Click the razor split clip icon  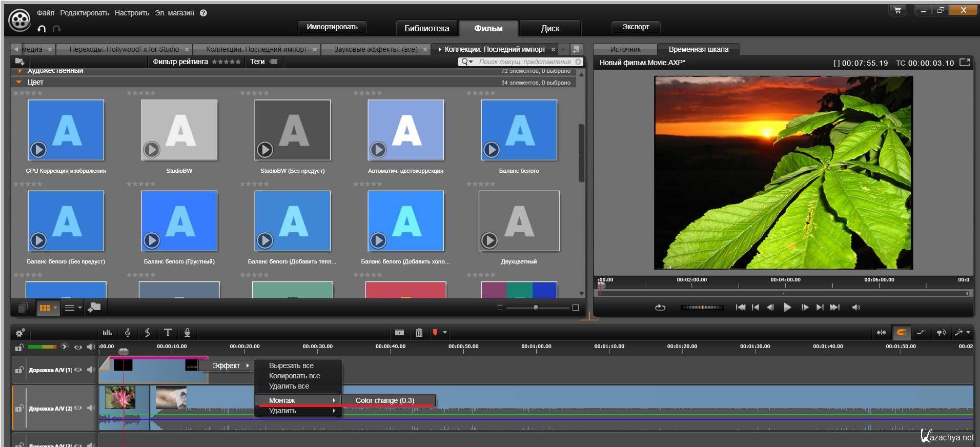tap(400, 333)
